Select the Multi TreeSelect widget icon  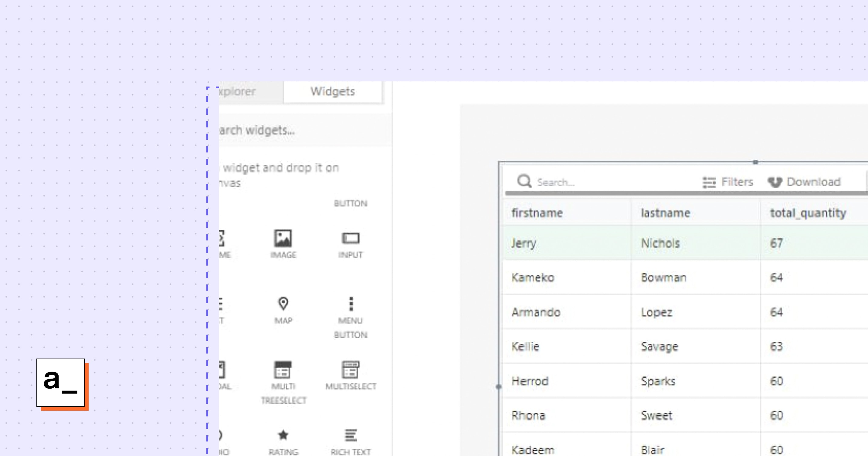283,371
